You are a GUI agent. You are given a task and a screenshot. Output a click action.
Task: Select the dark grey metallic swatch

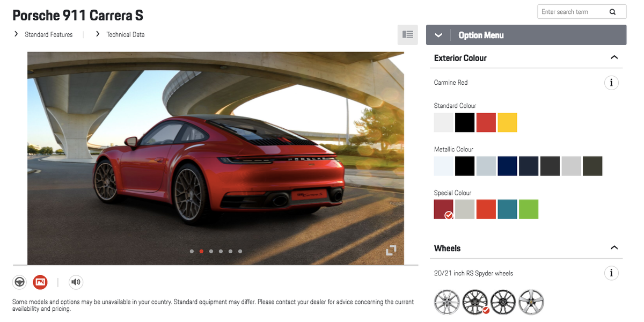tap(550, 166)
